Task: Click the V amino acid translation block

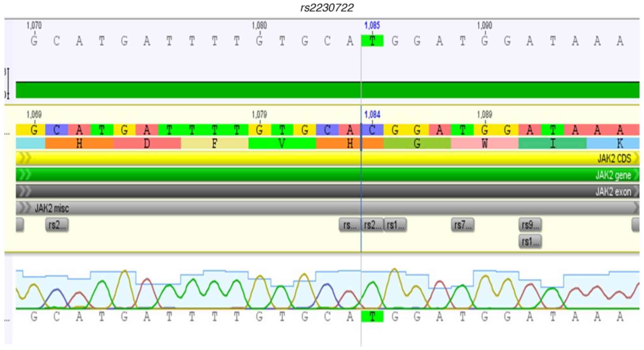Action: (282, 143)
